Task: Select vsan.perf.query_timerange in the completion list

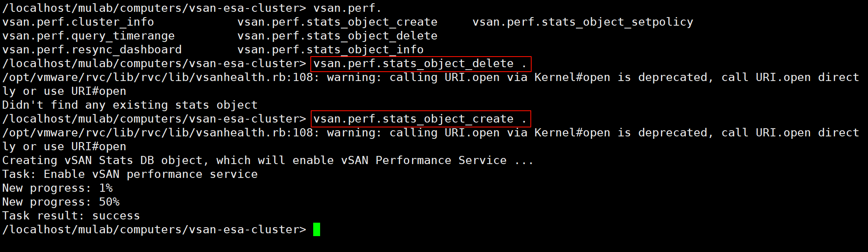Action: (88, 36)
